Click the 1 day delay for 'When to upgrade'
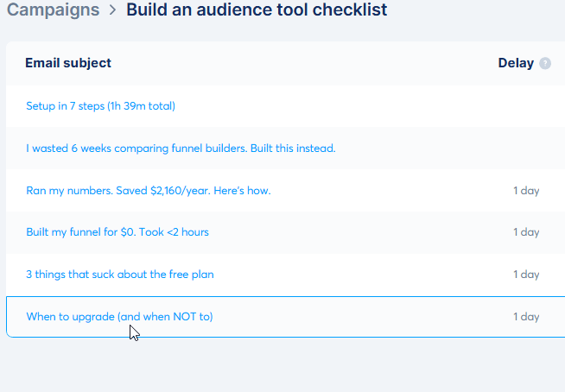The height and width of the screenshot is (392, 565). (x=526, y=317)
